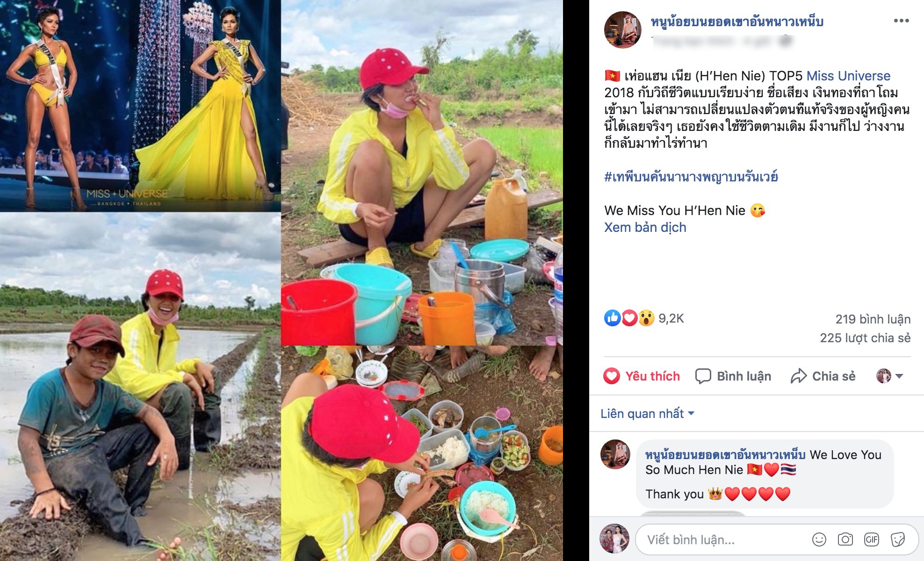Screen dimensions: 924x561
Task: Click the camera icon to attach photo
Action: [845, 539]
